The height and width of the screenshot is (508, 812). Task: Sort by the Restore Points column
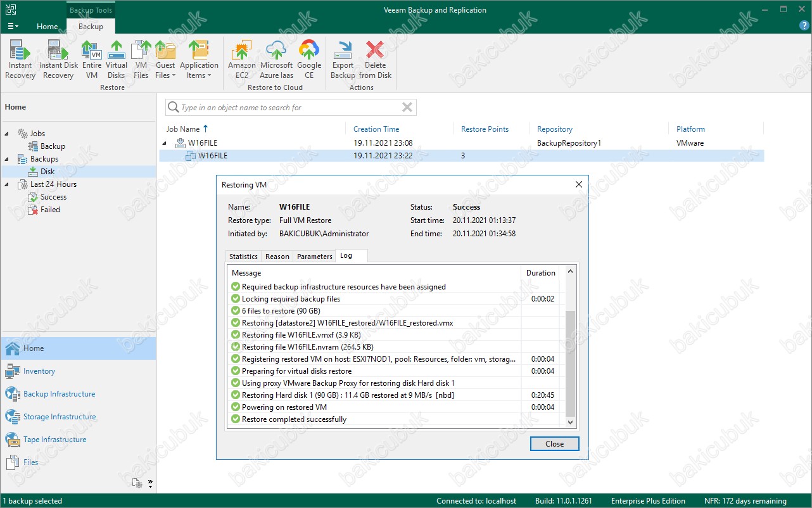pos(485,129)
